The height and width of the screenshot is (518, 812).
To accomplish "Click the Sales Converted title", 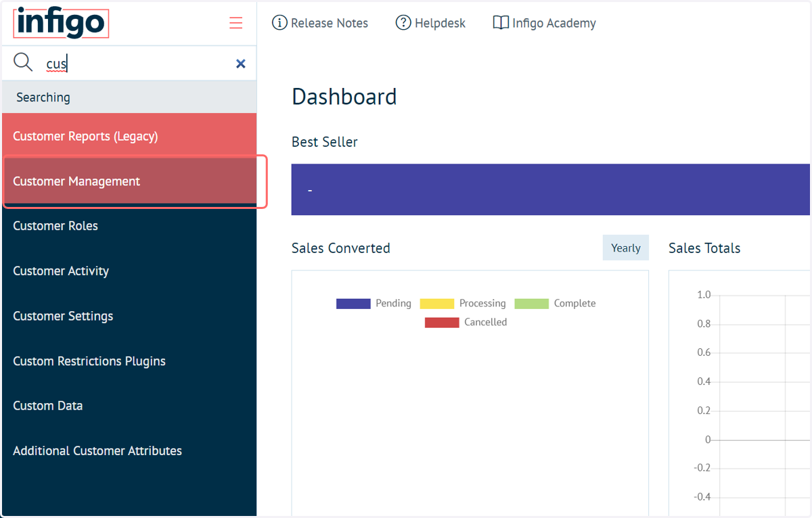I will (341, 248).
